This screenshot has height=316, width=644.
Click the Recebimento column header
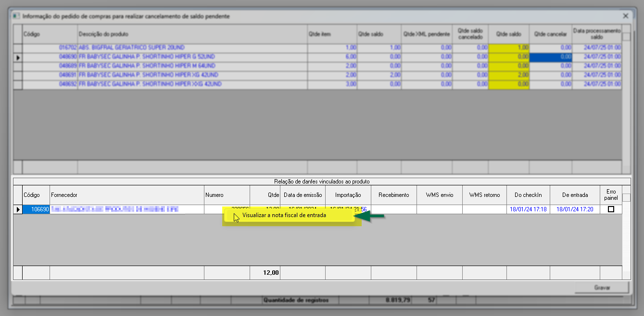[394, 195]
